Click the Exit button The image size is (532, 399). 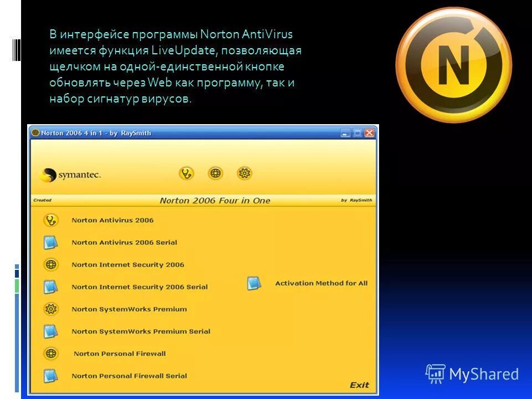pyautogui.click(x=359, y=385)
